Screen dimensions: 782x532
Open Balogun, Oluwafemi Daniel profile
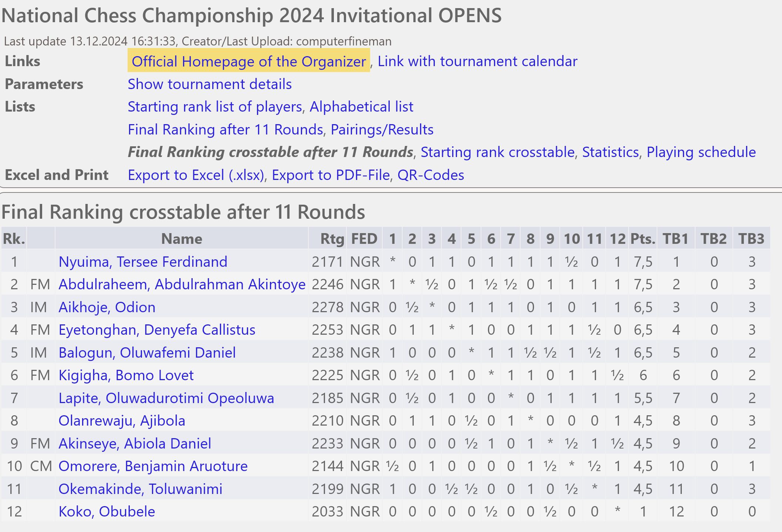[147, 353]
